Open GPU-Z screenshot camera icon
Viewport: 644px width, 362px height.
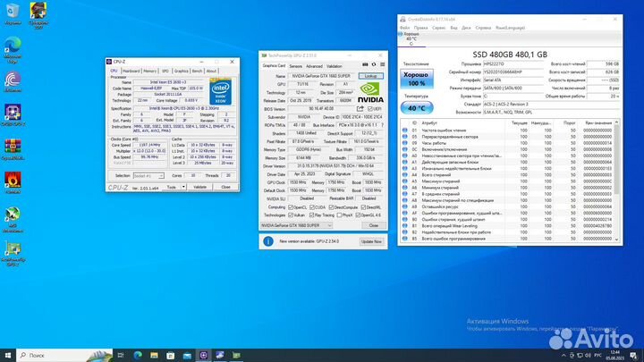point(365,65)
